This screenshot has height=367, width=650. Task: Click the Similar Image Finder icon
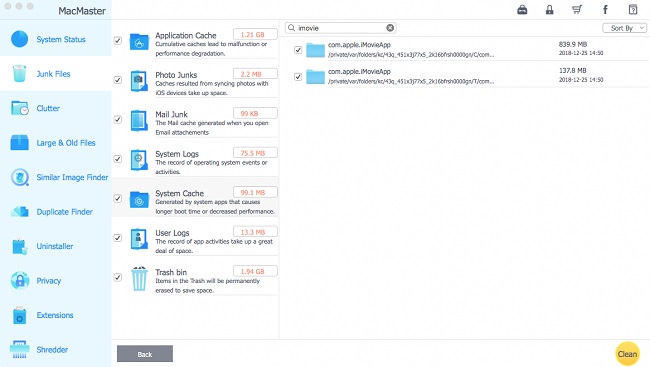click(19, 177)
